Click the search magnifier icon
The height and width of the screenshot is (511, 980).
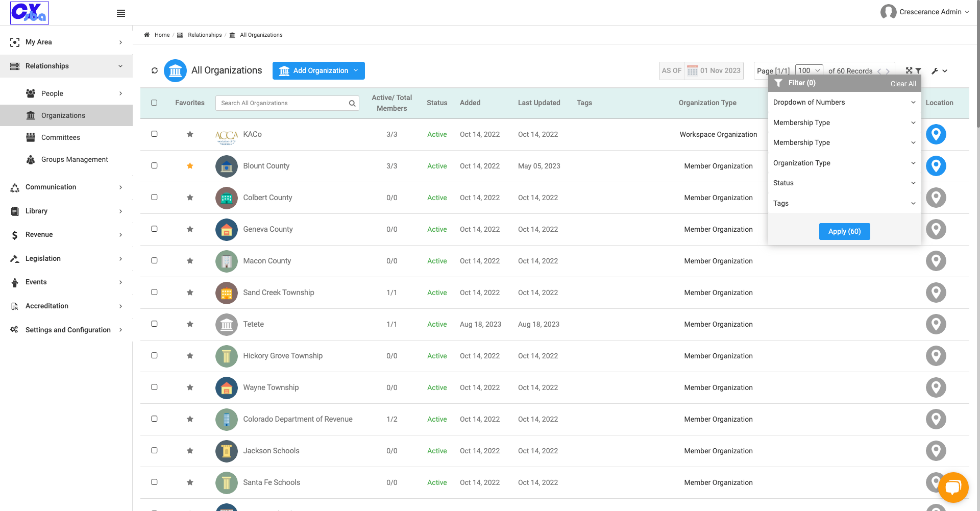[352, 103]
